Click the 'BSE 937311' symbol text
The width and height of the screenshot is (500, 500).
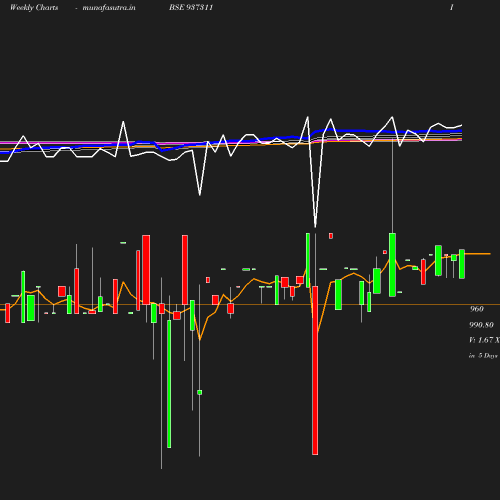point(191,7)
